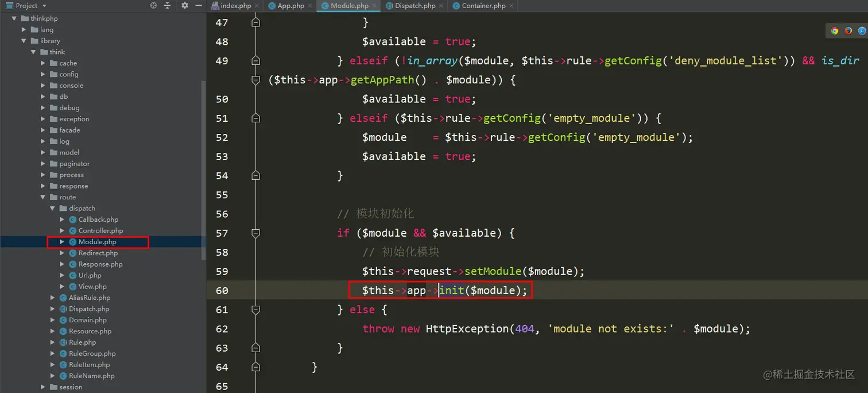Select the config folder in tree
868x393 pixels.
click(69, 75)
